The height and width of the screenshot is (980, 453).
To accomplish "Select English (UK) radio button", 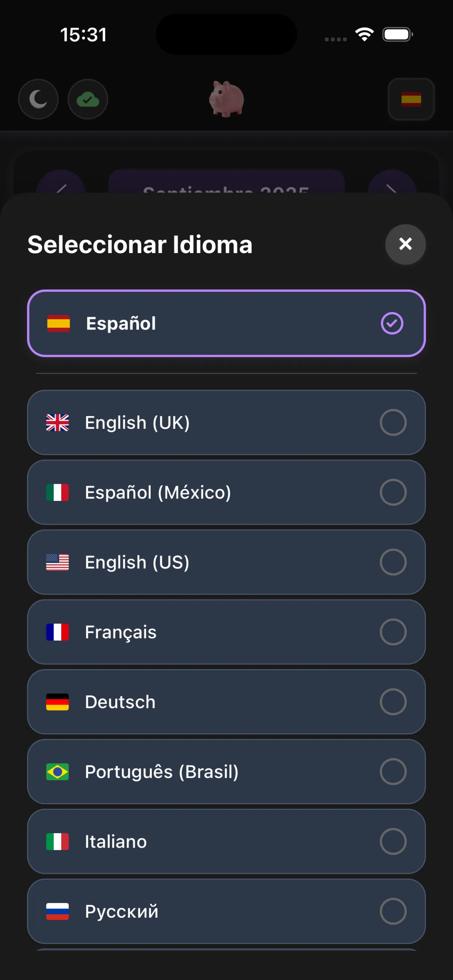I will point(393,423).
